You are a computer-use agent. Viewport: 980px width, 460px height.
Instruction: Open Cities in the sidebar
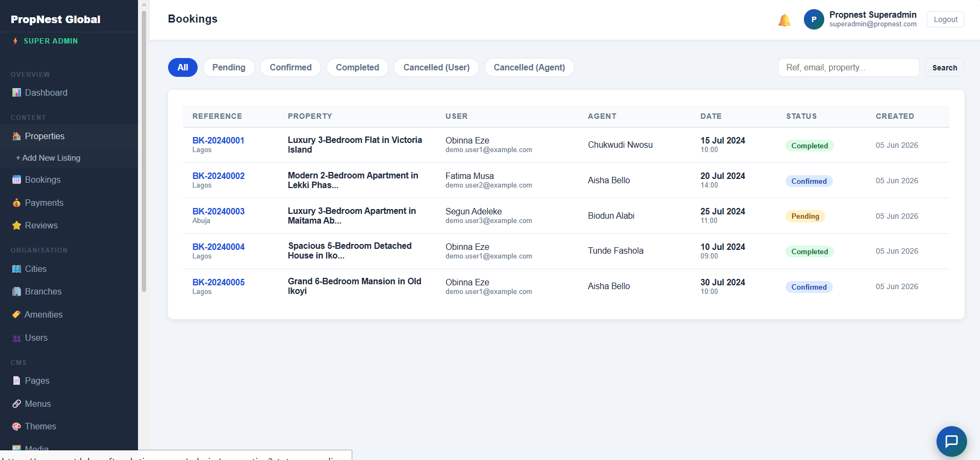coord(69,269)
